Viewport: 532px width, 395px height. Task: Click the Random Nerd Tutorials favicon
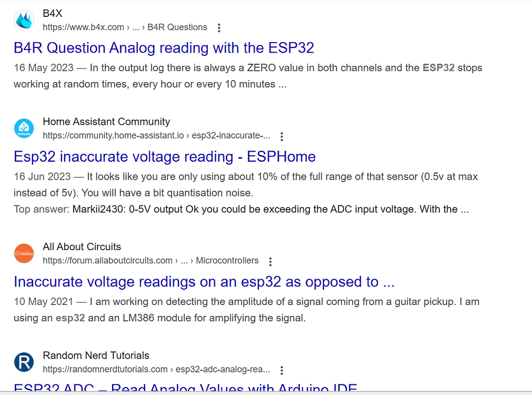(x=24, y=362)
